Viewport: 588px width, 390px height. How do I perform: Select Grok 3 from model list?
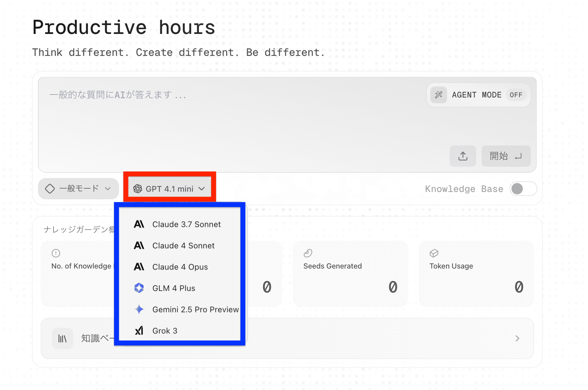coord(180,331)
